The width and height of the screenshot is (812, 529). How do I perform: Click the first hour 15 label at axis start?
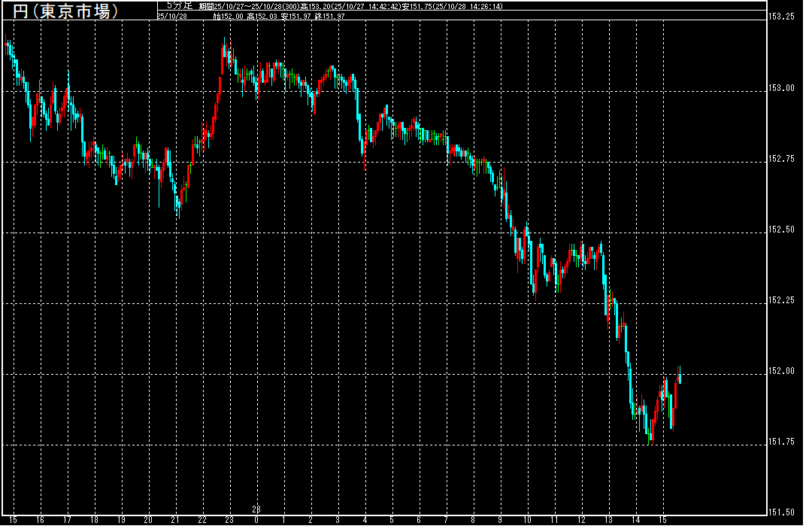pos(13,520)
